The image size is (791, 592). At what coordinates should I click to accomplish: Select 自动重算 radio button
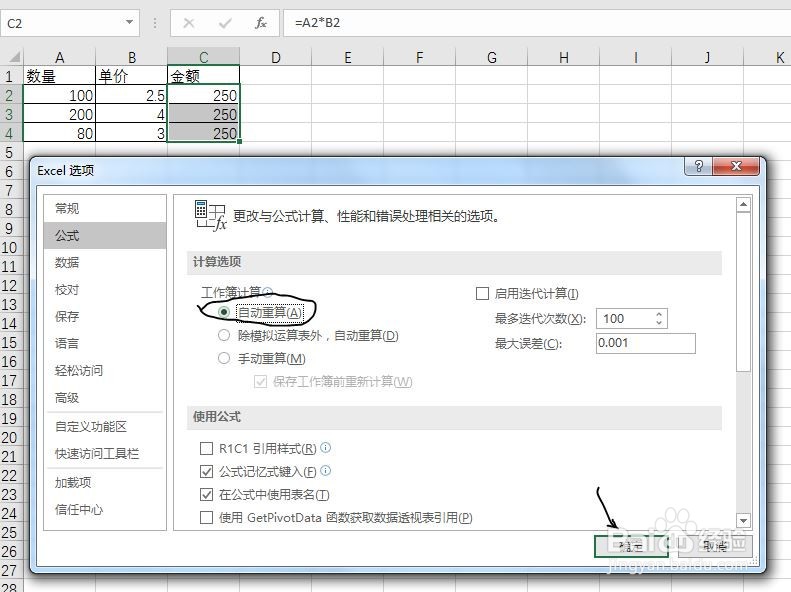tap(223, 312)
